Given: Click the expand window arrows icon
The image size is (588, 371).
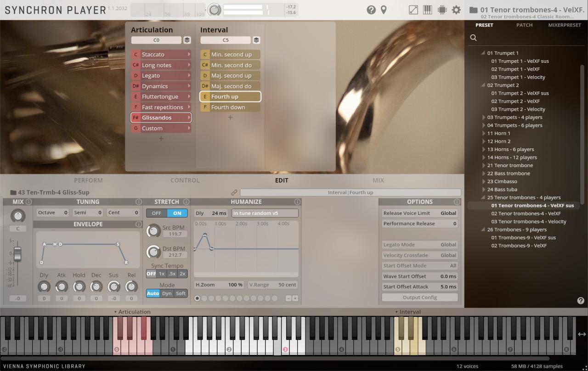Looking at the screenshot, I should tap(413, 10).
